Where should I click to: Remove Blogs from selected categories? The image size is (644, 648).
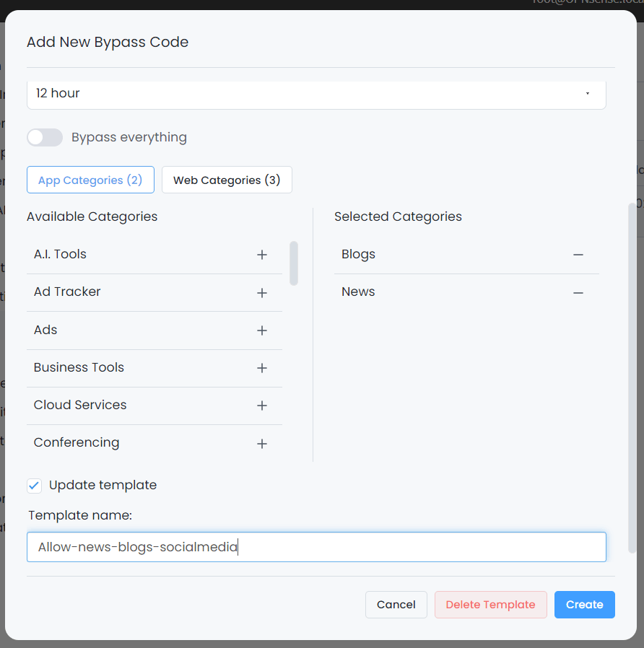pos(578,255)
